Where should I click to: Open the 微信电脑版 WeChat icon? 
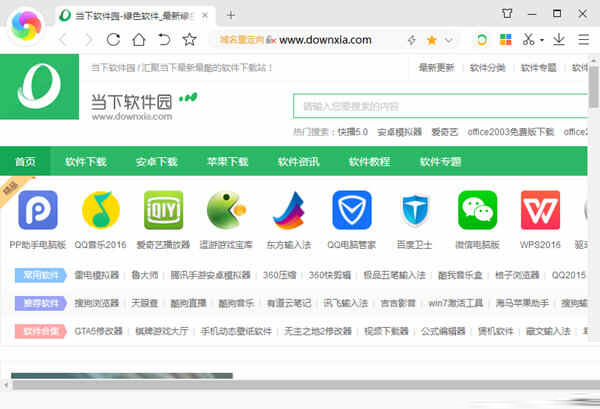(x=478, y=210)
